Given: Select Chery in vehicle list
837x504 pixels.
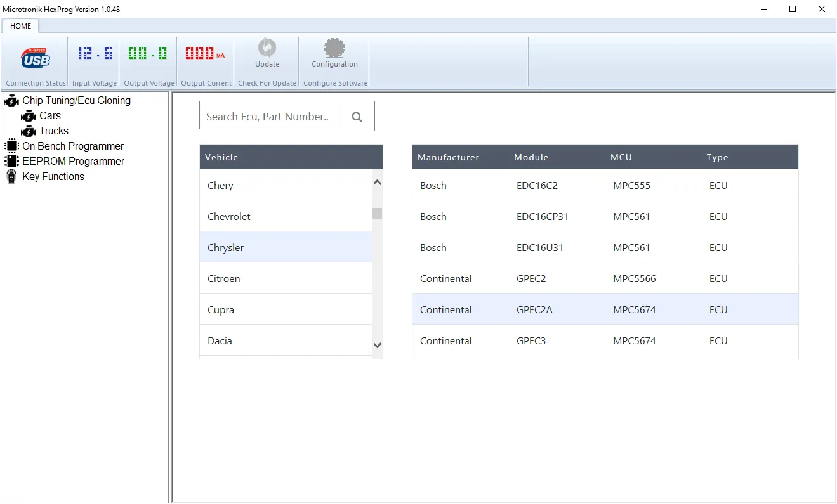Looking at the screenshot, I should 286,185.
